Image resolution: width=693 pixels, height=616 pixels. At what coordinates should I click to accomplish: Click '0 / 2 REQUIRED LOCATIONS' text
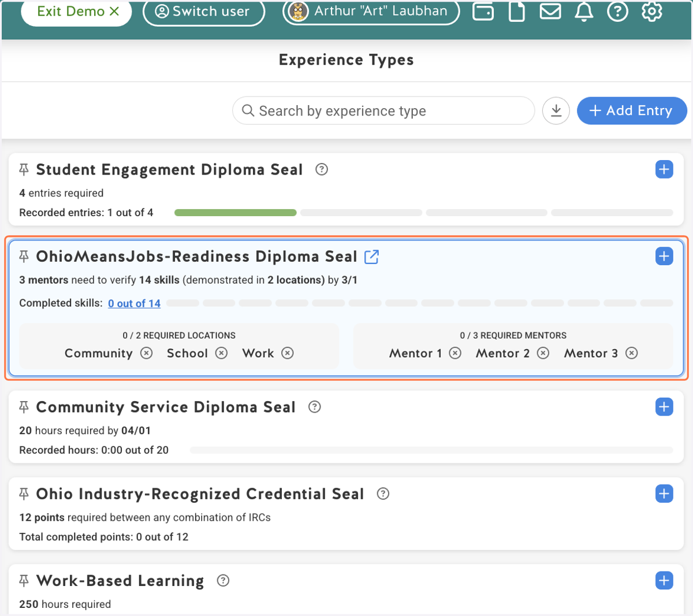pyautogui.click(x=179, y=335)
